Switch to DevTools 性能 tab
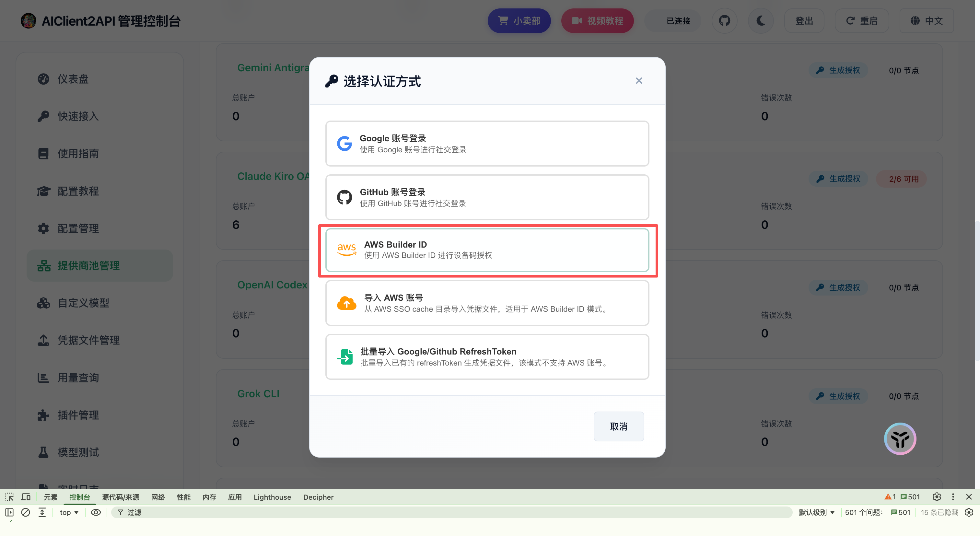 (183, 497)
